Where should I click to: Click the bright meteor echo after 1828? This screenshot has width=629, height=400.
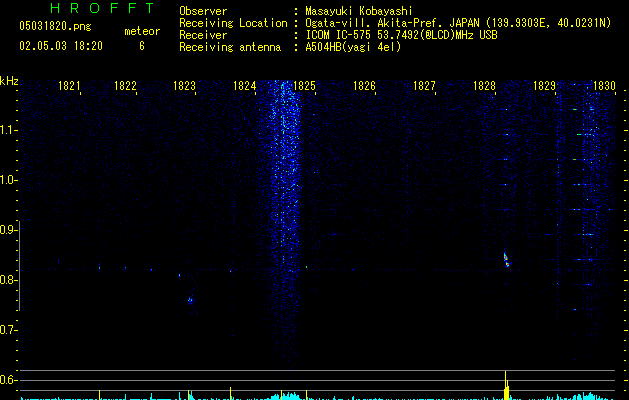[506, 260]
